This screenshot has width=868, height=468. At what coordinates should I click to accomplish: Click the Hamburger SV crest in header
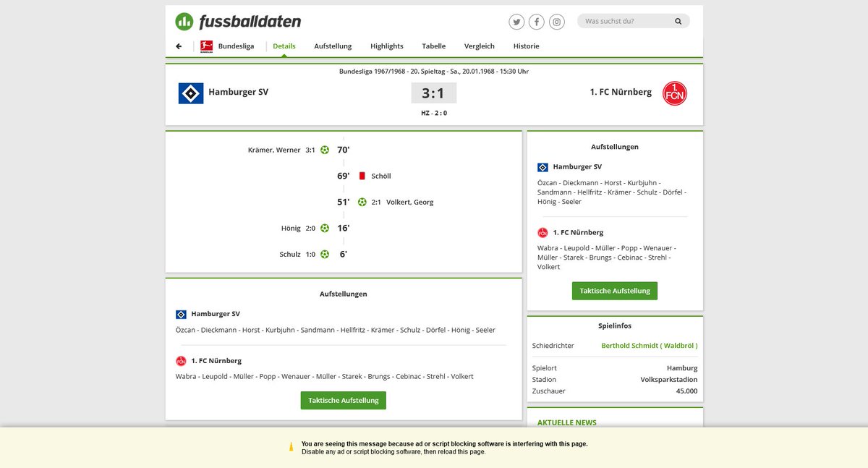point(191,93)
